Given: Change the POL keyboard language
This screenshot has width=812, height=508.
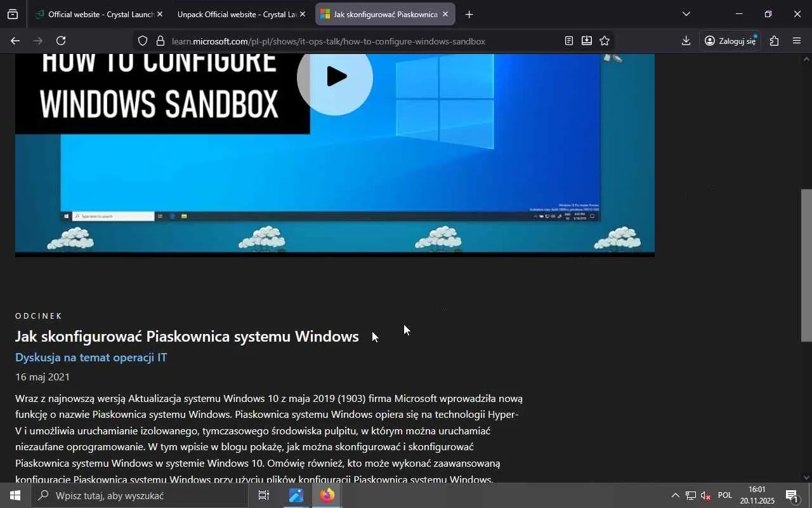Looking at the screenshot, I should pyautogui.click(x=725, y=495).
